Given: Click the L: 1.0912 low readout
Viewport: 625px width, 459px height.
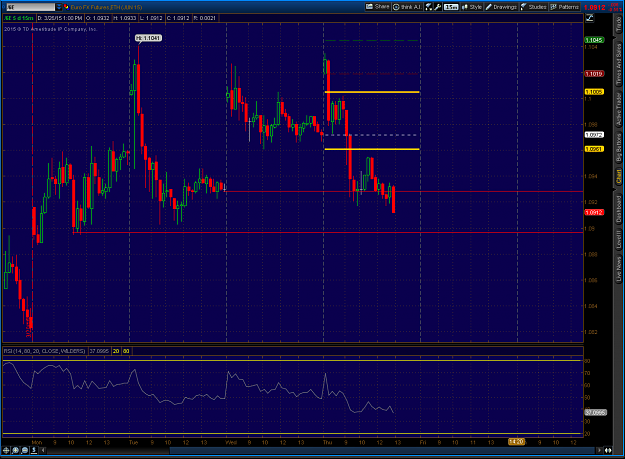Looking at the screenshot, I should pos(151,18).
